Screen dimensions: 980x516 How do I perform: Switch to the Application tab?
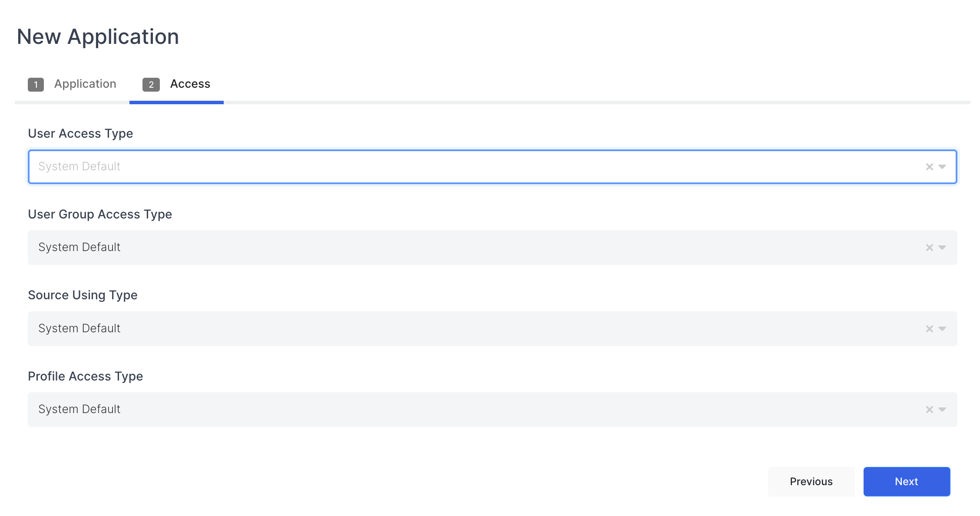point(85,84)
